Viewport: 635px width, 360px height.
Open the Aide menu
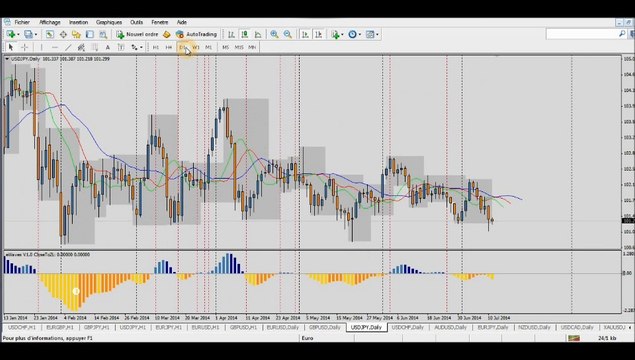(182, 22)
